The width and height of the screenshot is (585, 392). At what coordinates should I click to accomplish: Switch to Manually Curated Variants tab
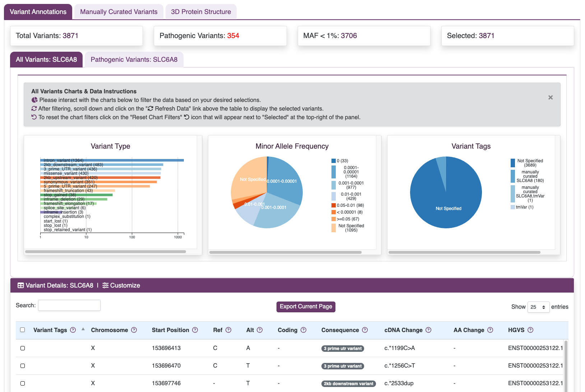coord(119,12)
